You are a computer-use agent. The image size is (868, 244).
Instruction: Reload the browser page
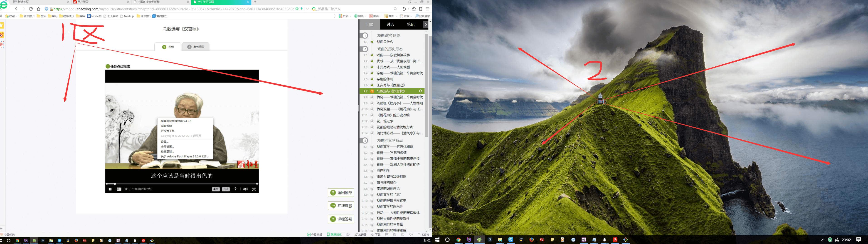pyautogui.click(x=31, y=9)
